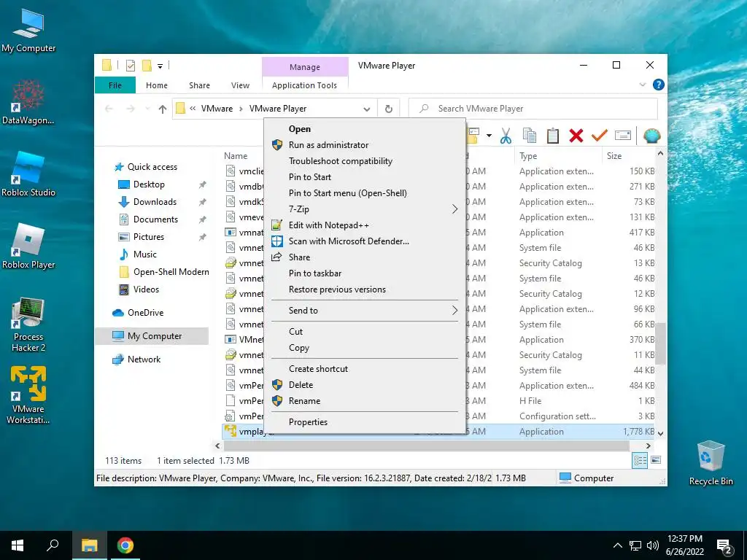Open Process Hacker 2 desktop icon

pyautogui.click(x=28, y=324)
